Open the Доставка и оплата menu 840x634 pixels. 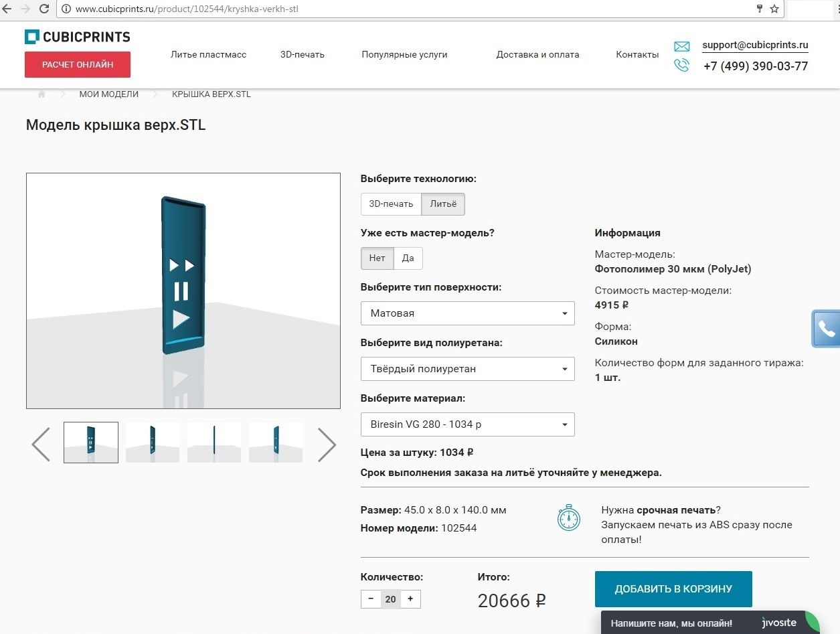pos(538,54)
